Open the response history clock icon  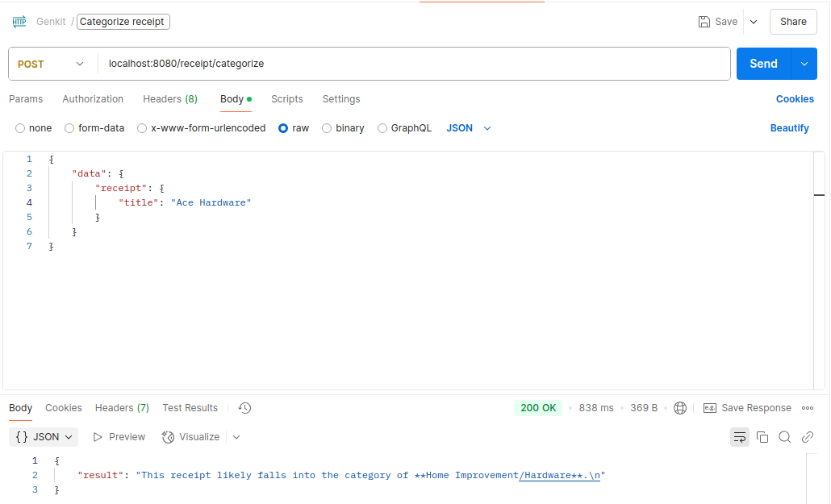click(x=244, y=408)
